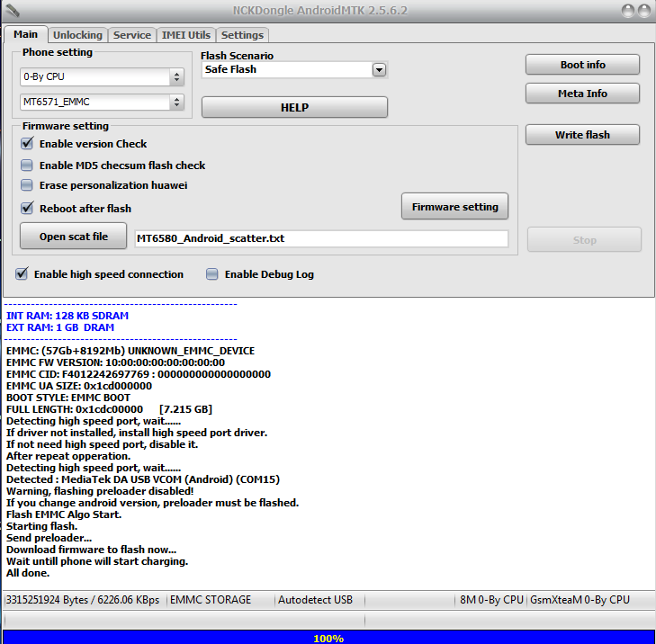Go to the IMEI Utils tab

coord(186,35)
